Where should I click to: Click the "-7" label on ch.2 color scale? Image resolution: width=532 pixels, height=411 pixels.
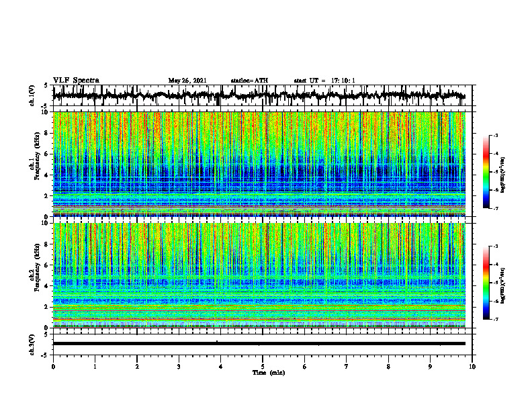tap(495, 320)
